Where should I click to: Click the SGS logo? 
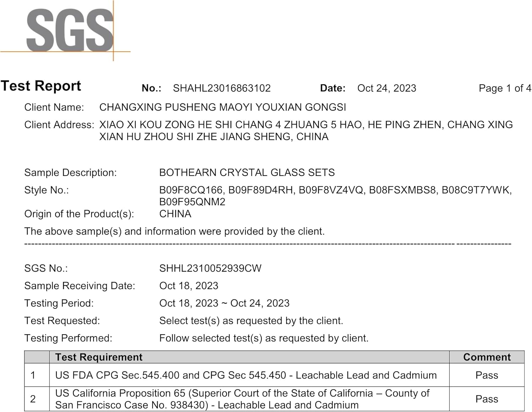pos(70,31)
